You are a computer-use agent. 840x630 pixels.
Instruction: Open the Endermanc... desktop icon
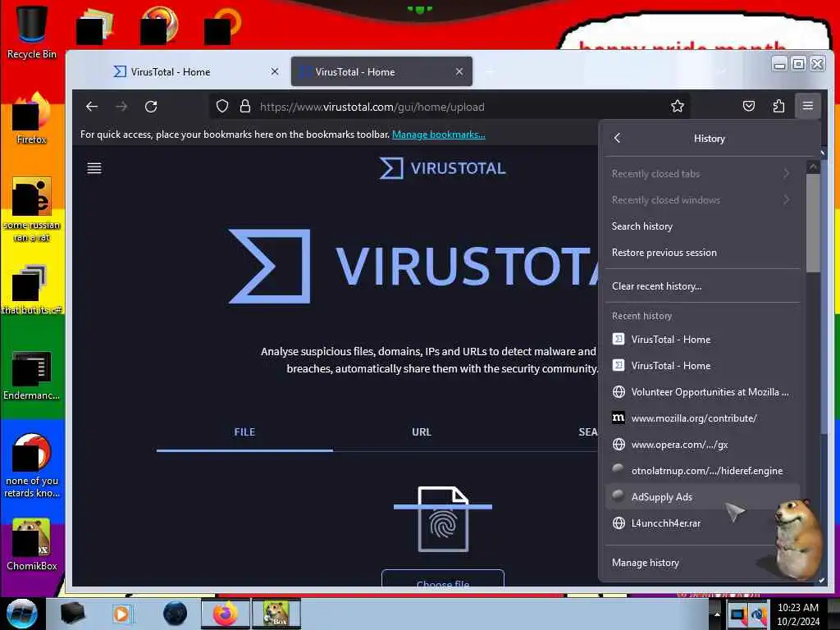(32, 376)
